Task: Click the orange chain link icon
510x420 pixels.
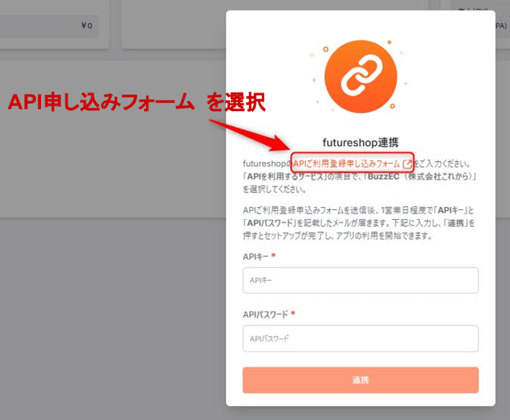Action: point(360,79)
